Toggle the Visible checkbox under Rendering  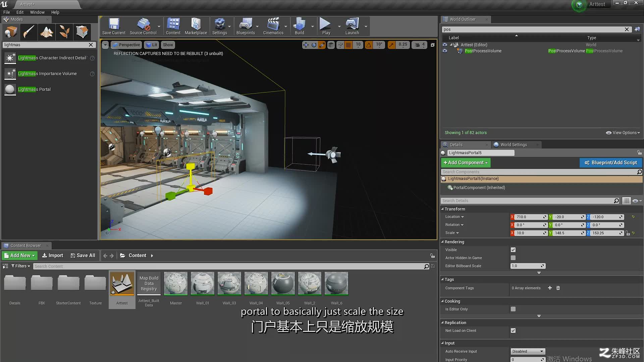[513, 250]
